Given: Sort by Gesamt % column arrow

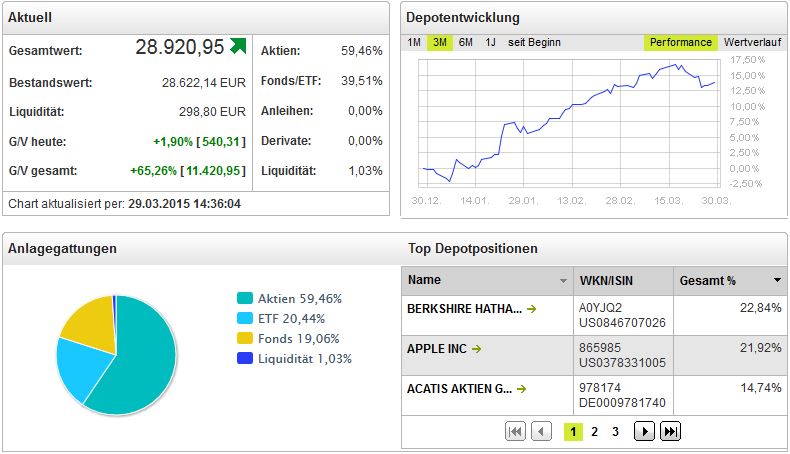Looking at the screenshot, I should pos(777,280).
